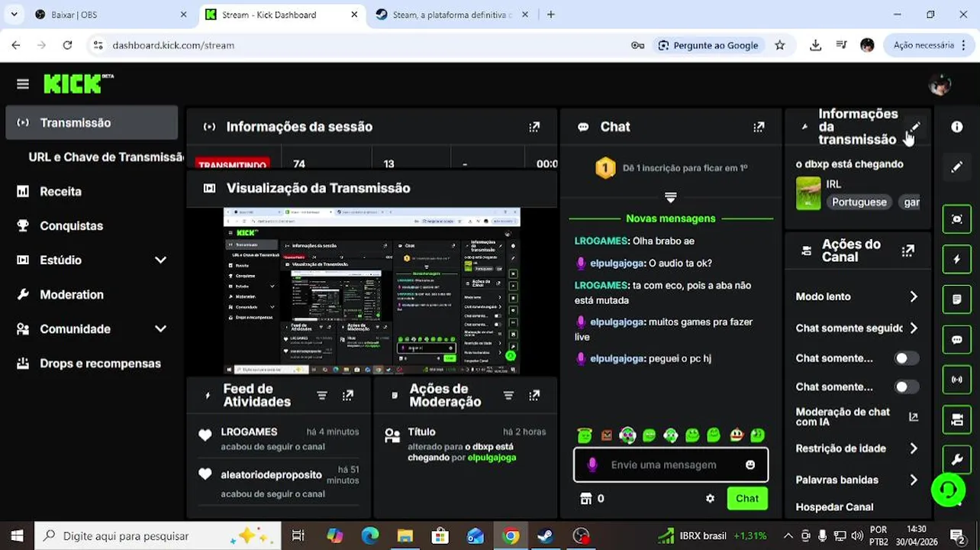This screenshot has height=550, width=980.
Task: Toggle the switch just above Moderação de chat com IA
Action: (907, 387)
